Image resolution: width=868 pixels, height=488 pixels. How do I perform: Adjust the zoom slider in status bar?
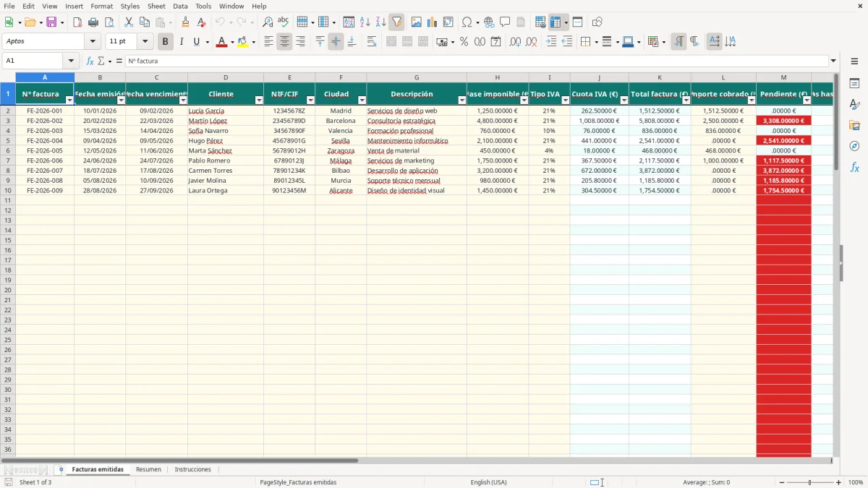[810, 482]
